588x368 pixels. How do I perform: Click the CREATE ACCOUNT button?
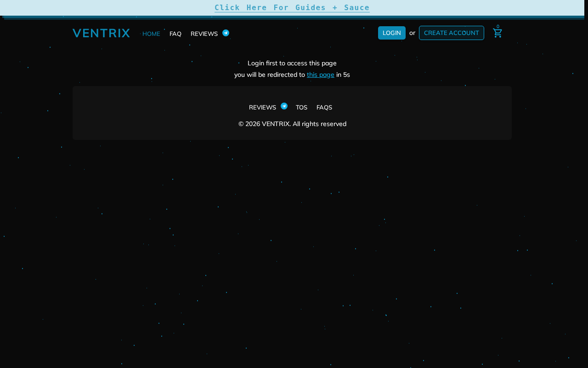coord(452,33)
